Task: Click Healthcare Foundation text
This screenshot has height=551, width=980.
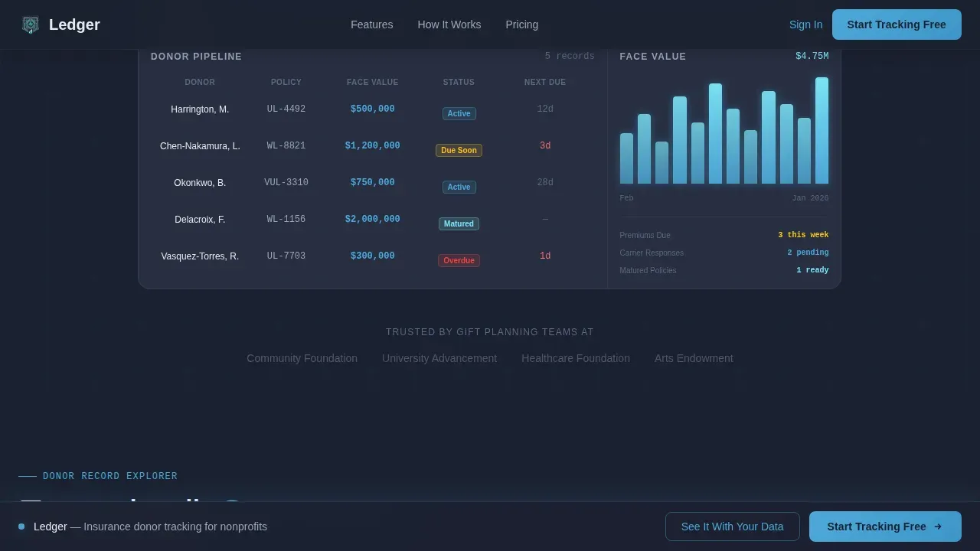Action: (576, 358)
